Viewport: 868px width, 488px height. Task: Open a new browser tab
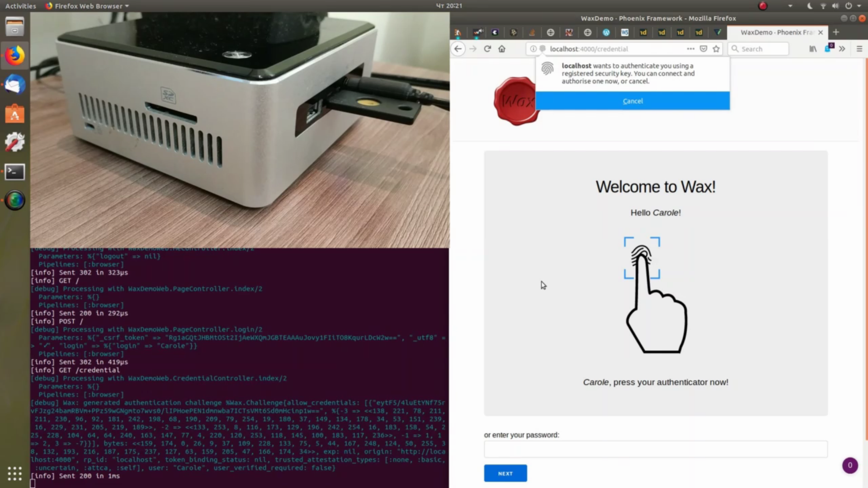836,32
